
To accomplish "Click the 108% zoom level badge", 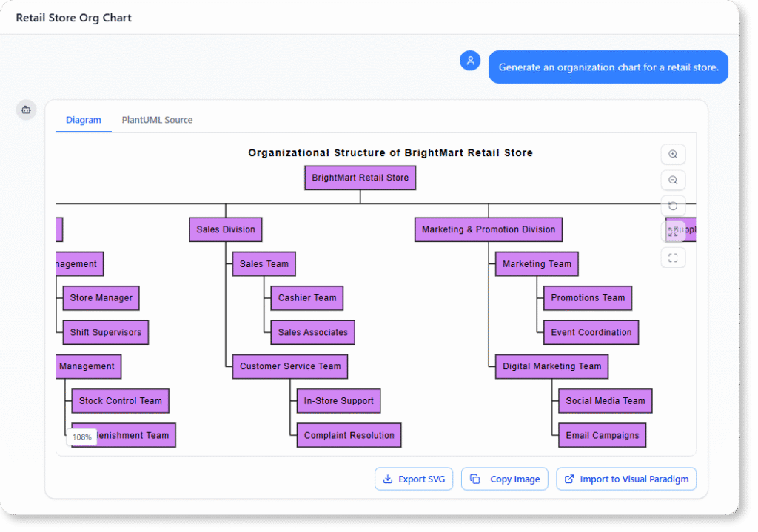I will [x=81, y=437].
